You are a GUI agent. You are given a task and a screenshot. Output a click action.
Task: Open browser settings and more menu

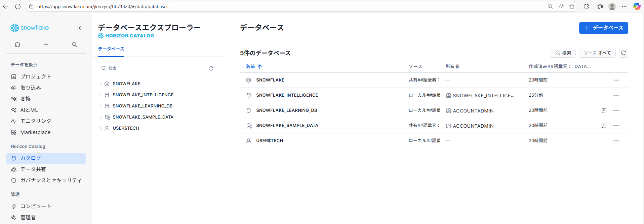click(x=624, y=6)
